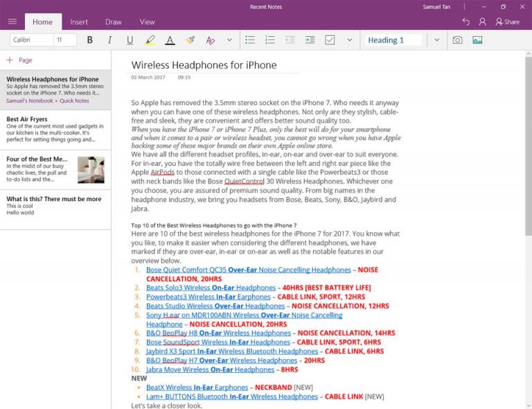Open Powerbeats3 Wireless In-Ear Earphones link

tap(209, 297)
